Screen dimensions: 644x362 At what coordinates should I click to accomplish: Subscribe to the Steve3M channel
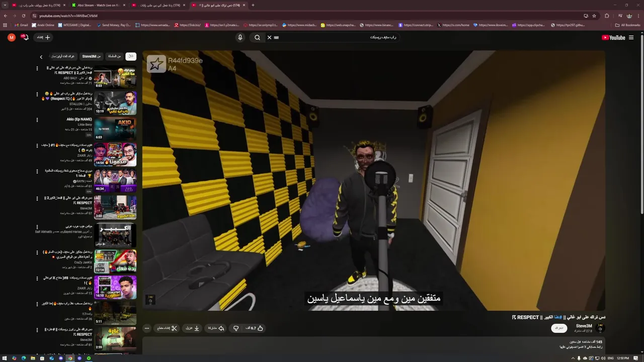click(559, 328)
